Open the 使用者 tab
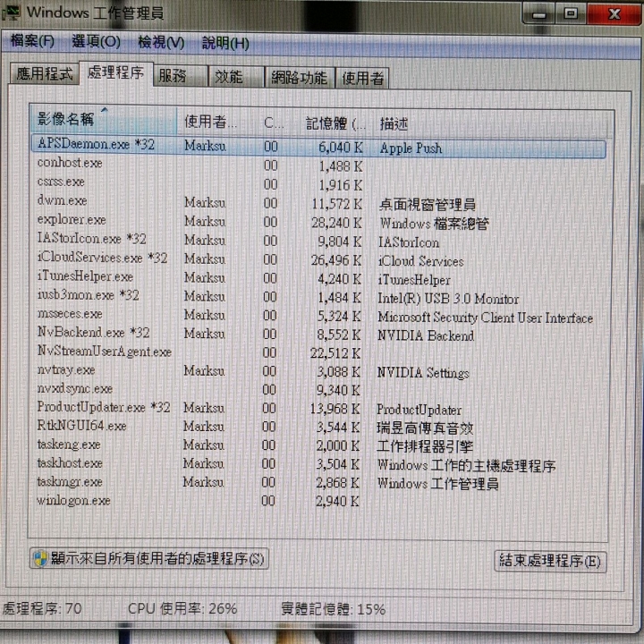The image size is (644, 644). click(x=362, y=78)
